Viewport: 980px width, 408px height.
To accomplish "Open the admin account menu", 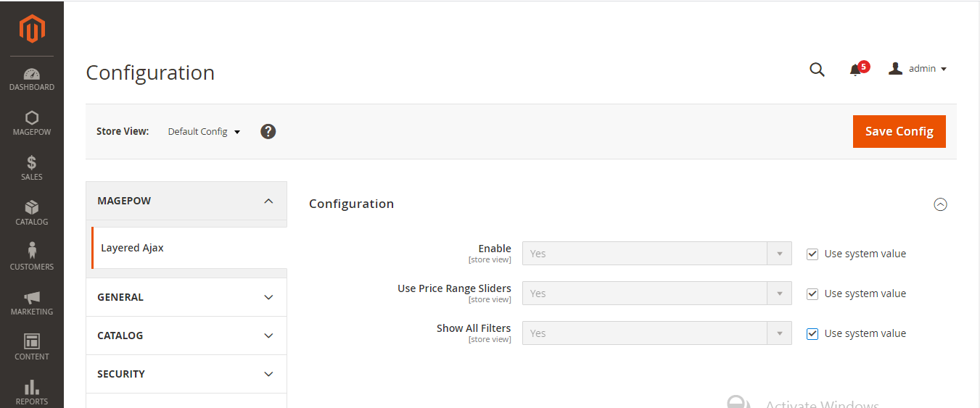I will point(918,69).
